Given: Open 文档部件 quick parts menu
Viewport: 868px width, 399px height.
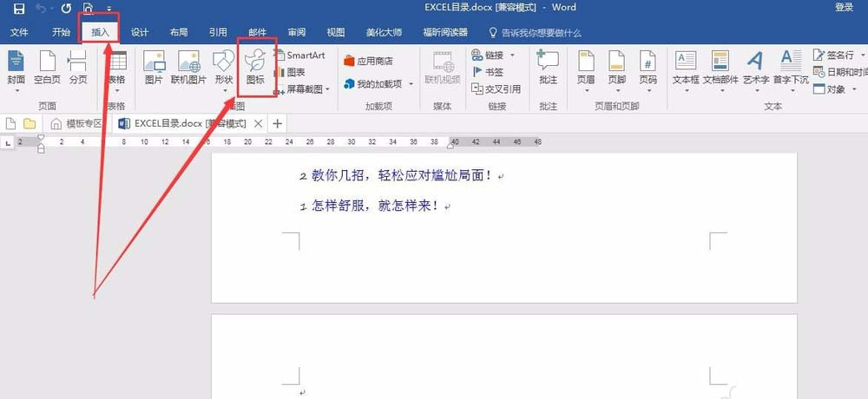Looking at the screenshot, I should click(720, 71).
